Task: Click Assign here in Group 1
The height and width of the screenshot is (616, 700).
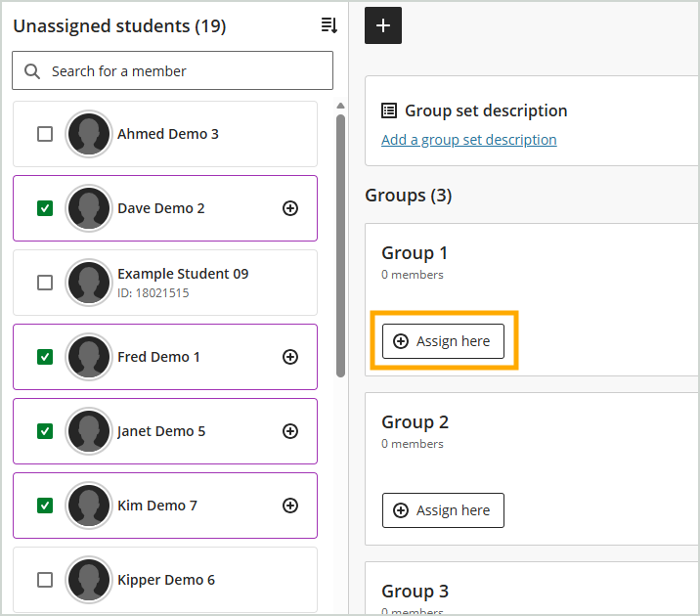Action: (443, 341)
